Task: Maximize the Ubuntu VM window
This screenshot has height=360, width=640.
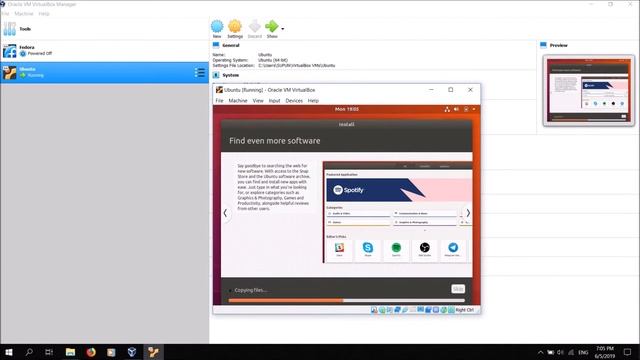Action: 451,90
